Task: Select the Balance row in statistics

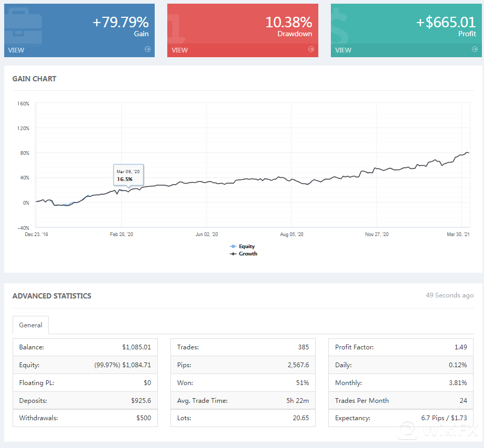Action: [85, 347]
